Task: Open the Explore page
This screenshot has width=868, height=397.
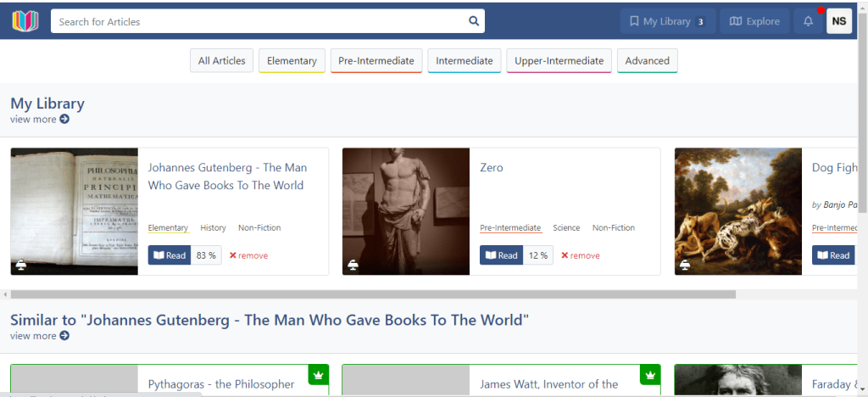Action: coord(754,21)
